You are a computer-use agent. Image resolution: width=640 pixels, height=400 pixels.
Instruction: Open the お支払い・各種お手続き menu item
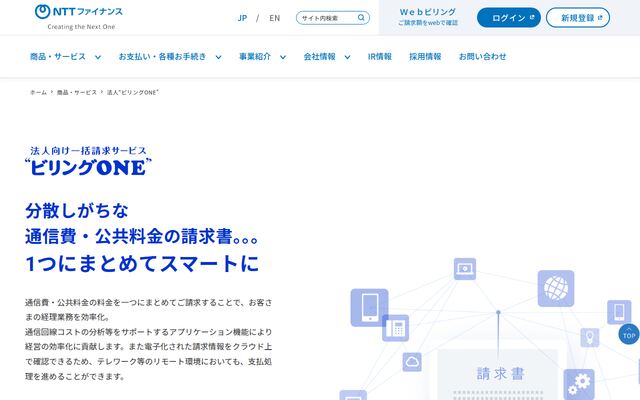point(162,57)
